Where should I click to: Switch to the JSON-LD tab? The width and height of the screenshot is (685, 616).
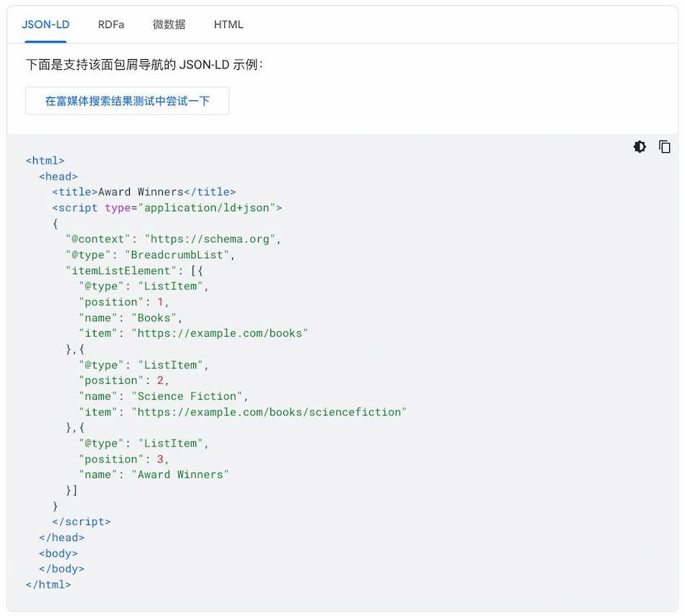[45, 25]
